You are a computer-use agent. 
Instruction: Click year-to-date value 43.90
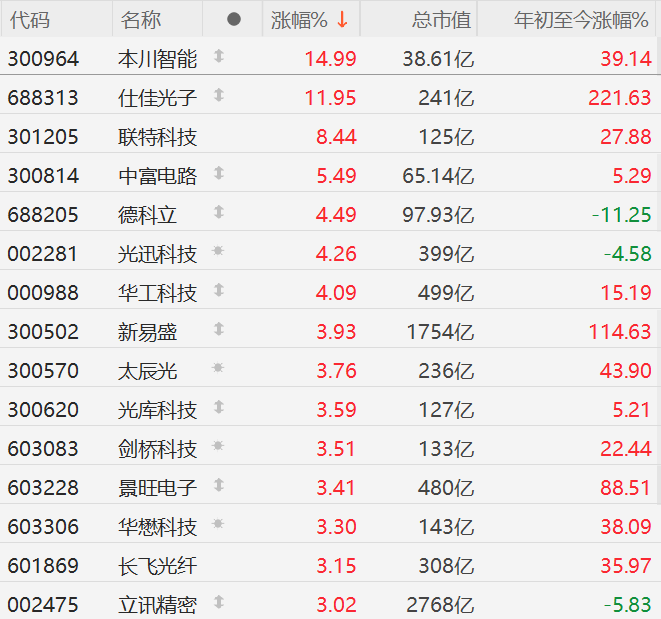[626, 371]
